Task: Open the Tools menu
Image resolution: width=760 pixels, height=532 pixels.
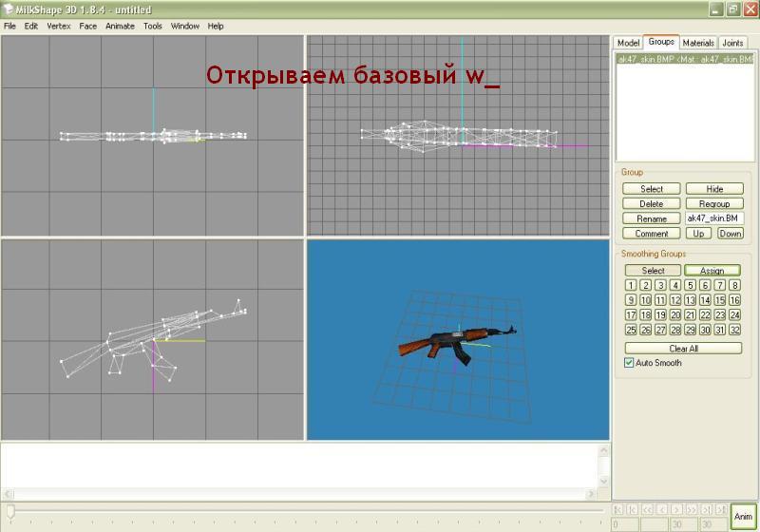Action: click(153, 26)
